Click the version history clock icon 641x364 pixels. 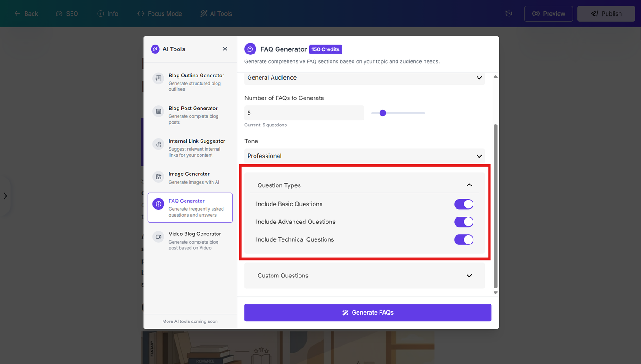(509, 14)
